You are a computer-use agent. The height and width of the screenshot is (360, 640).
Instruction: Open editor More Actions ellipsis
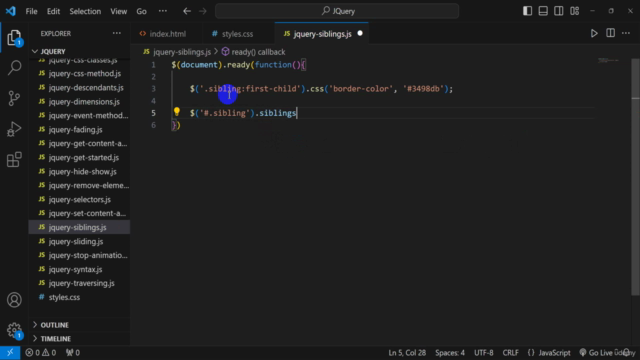(x=626, y=33)
